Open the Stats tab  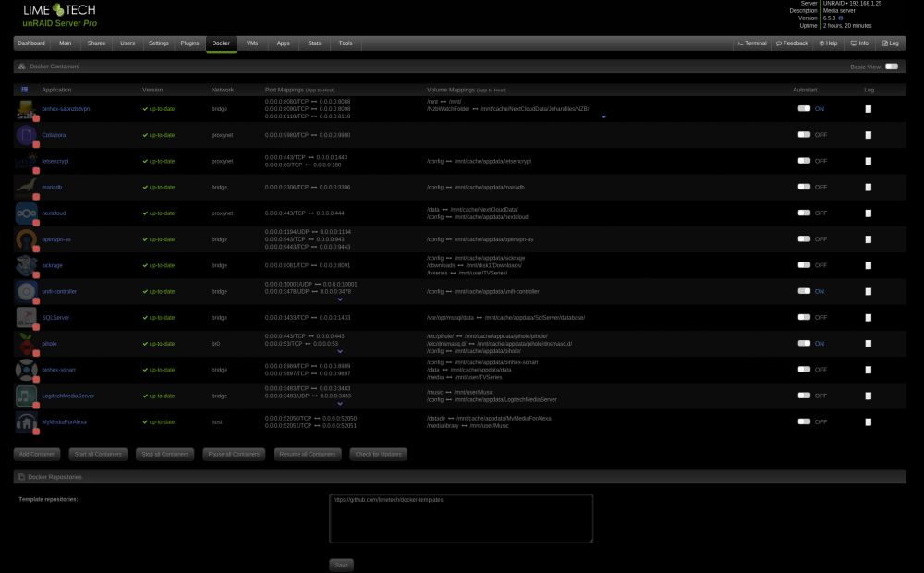pos(315,43)
